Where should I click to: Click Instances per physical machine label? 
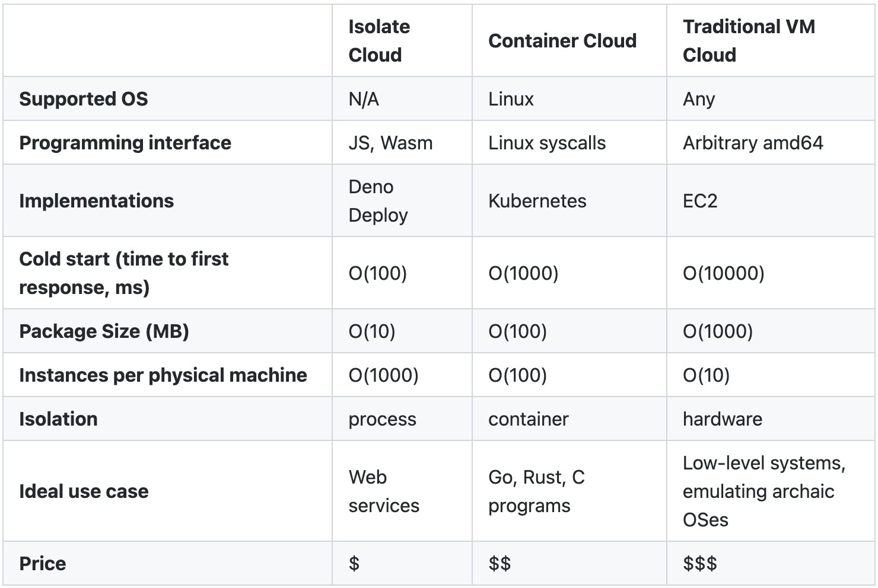(x=163, y=375)
